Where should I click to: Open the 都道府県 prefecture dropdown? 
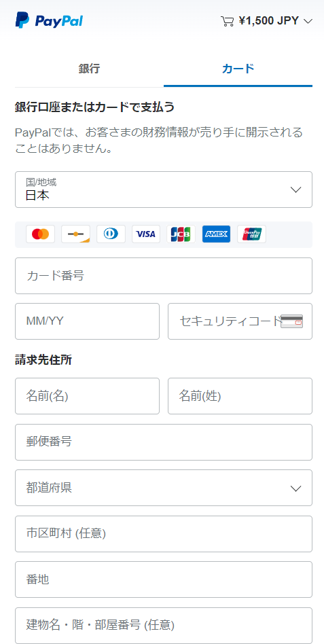coord(164,488)
